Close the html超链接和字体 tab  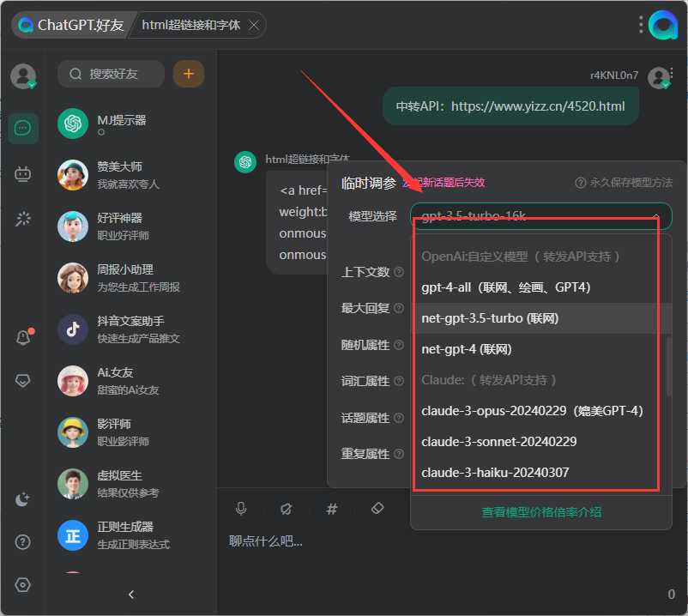254,25
